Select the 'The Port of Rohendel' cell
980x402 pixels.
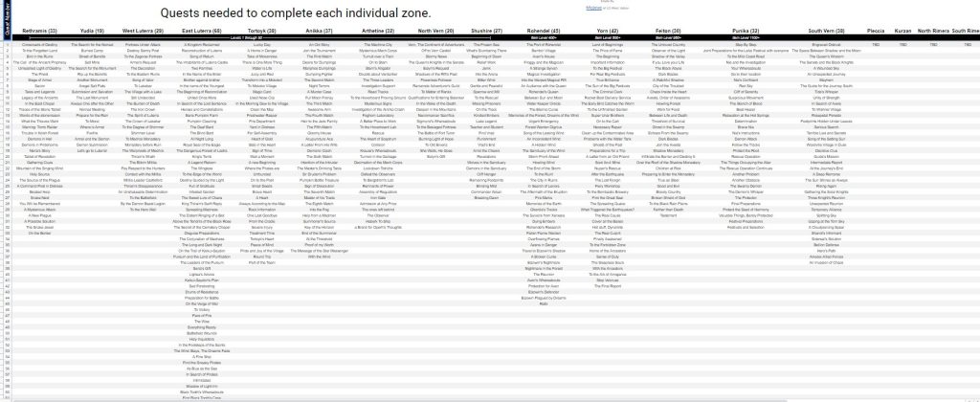click(544, 45)
